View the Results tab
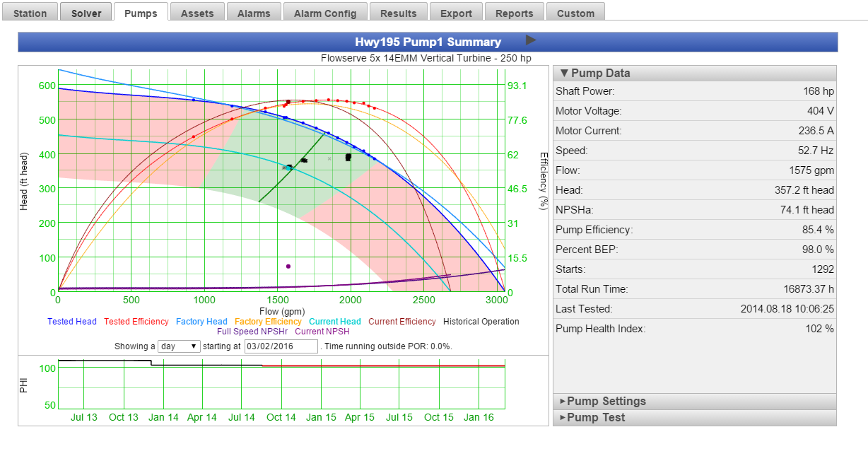Image resolution: width=868 pixels, height=456 pixels. click(x=398, y=13)
